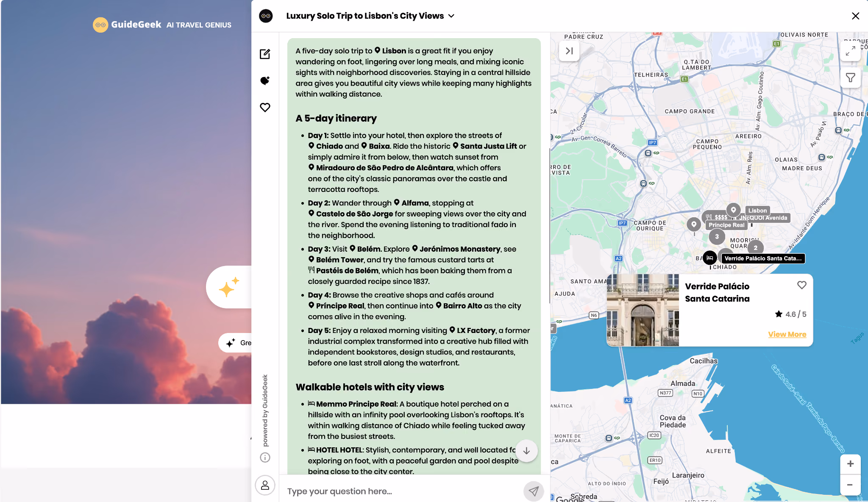868x502 pixels.
Task: Favorite Verride Palácio Santa Catarina card
Action: pyautogui.click(x=801, y=285)
